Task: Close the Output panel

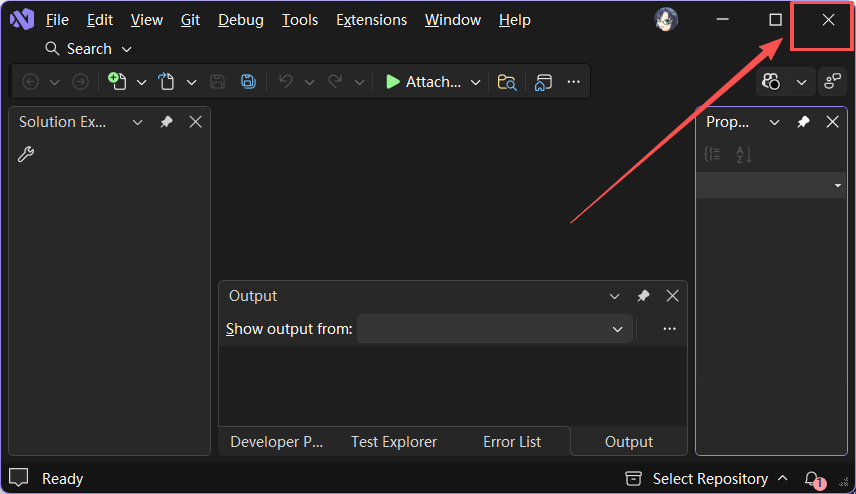Action: [x=673, y=296]
